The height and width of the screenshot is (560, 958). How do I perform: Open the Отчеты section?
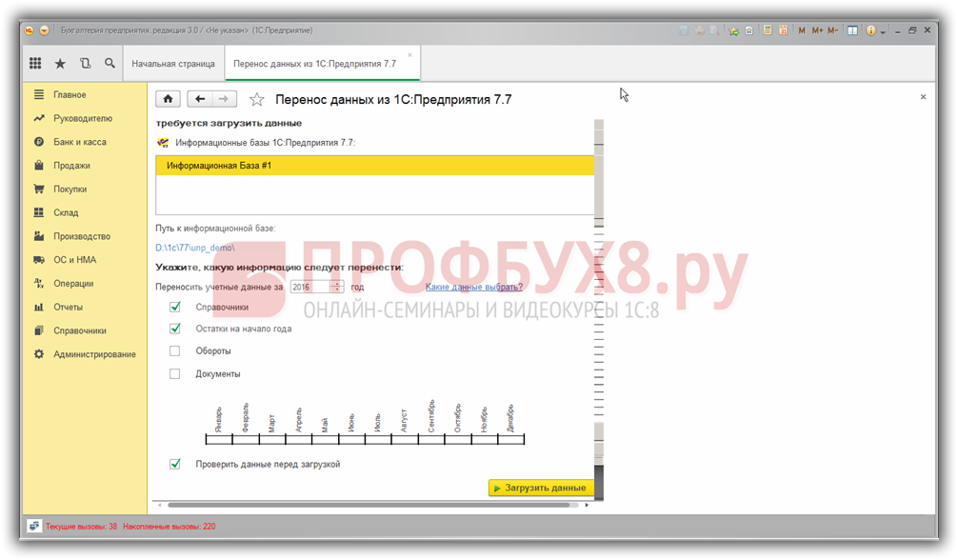pos(68,307)
